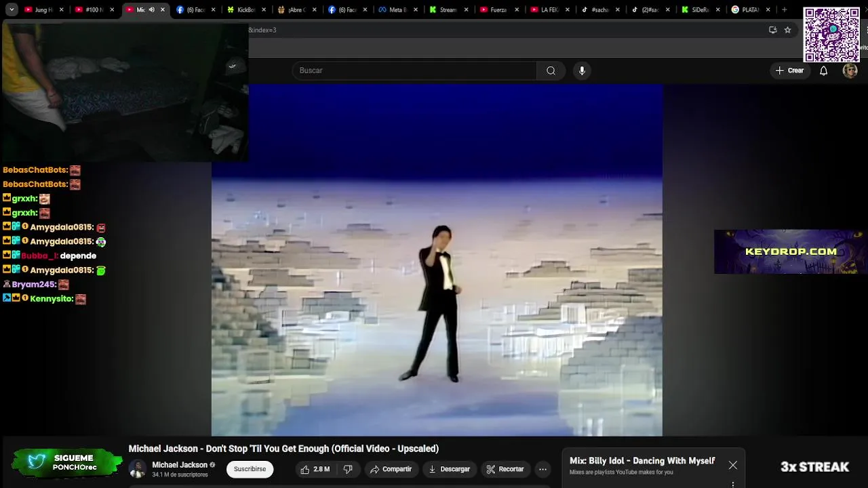Viewport: 868px width, 488px height.
Task: Click the Michael Jackson video player
Action: pos(437,260)
